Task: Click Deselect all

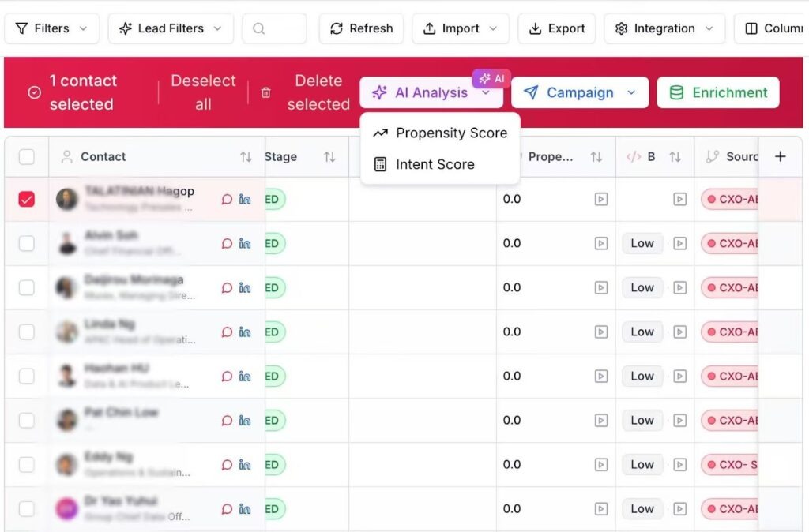Action: coord(203,92)
